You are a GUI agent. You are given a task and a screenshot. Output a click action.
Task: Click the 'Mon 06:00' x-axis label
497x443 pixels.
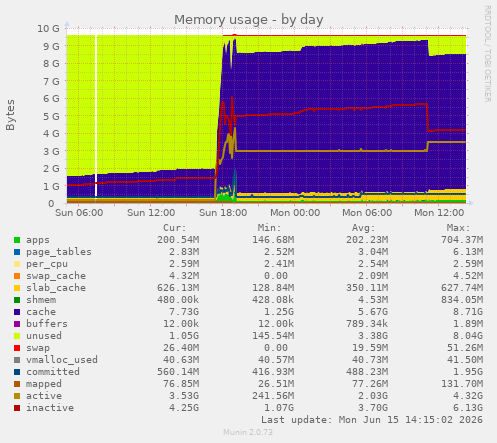[367, 213]
